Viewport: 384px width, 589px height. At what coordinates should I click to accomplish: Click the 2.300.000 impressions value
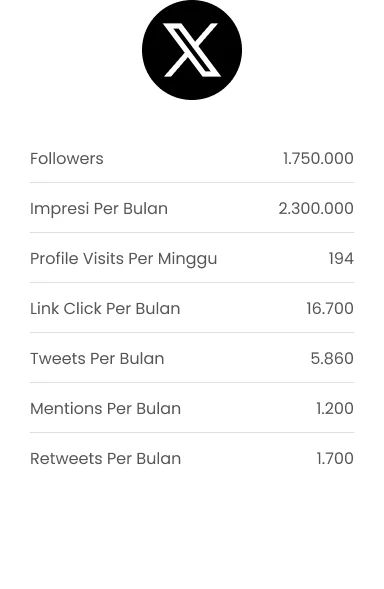tap(316, 208)
